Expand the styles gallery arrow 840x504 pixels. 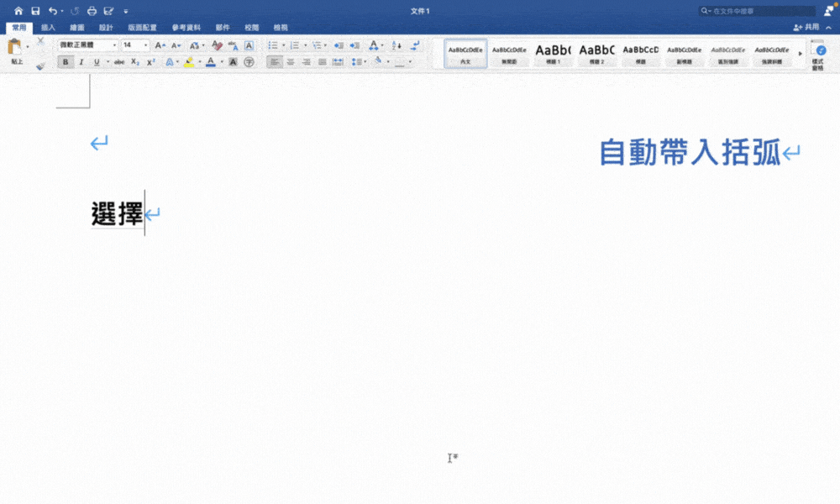(x=801, y=54)
